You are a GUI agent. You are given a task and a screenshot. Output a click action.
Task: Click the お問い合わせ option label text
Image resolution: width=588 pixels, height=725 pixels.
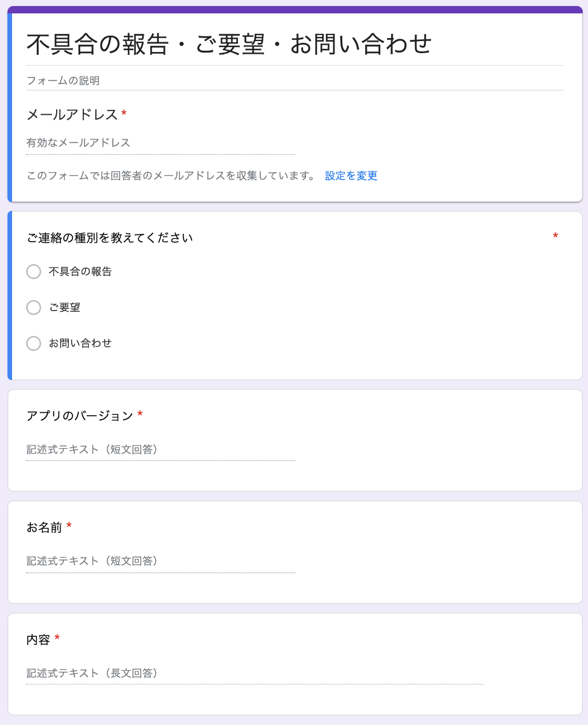80,343
